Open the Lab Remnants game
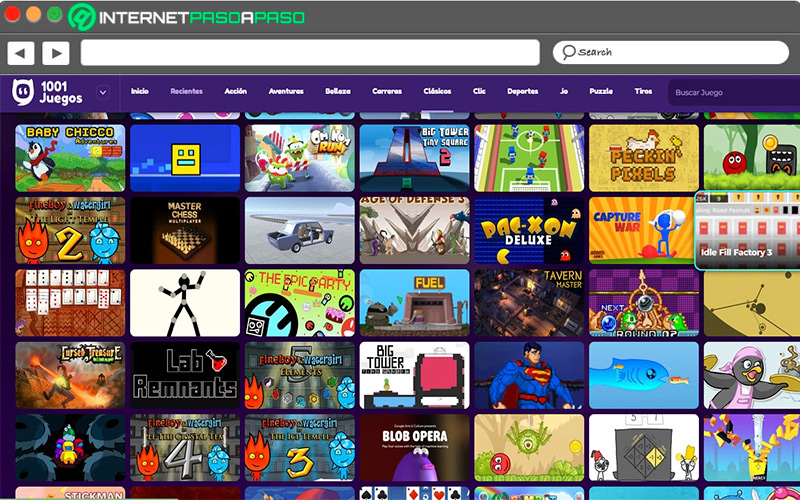800x500 pixels. [x=185, y=376]
